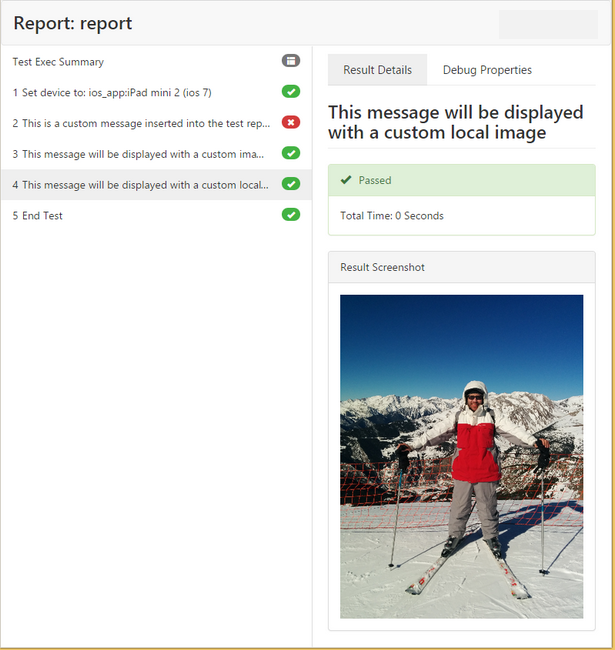Click the Report: report title

(x=72, y=23)
